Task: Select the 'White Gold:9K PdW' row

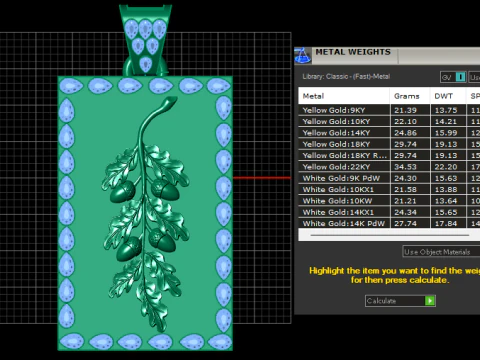Action: click(389, 178)
